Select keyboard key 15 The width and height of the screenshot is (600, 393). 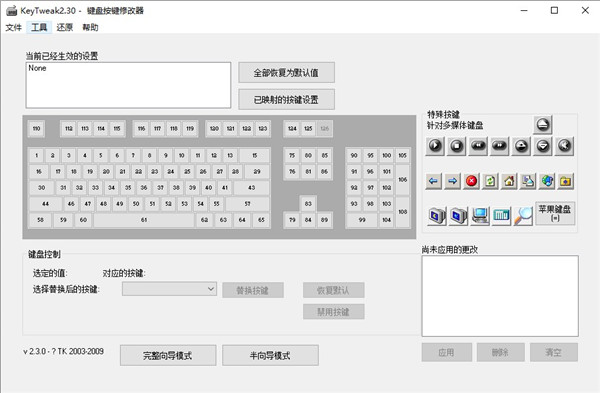(254, 156)
